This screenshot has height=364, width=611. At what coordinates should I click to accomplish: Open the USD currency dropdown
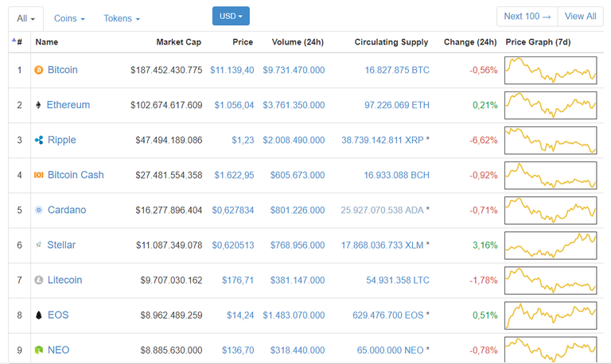click(x=231, y=16)
